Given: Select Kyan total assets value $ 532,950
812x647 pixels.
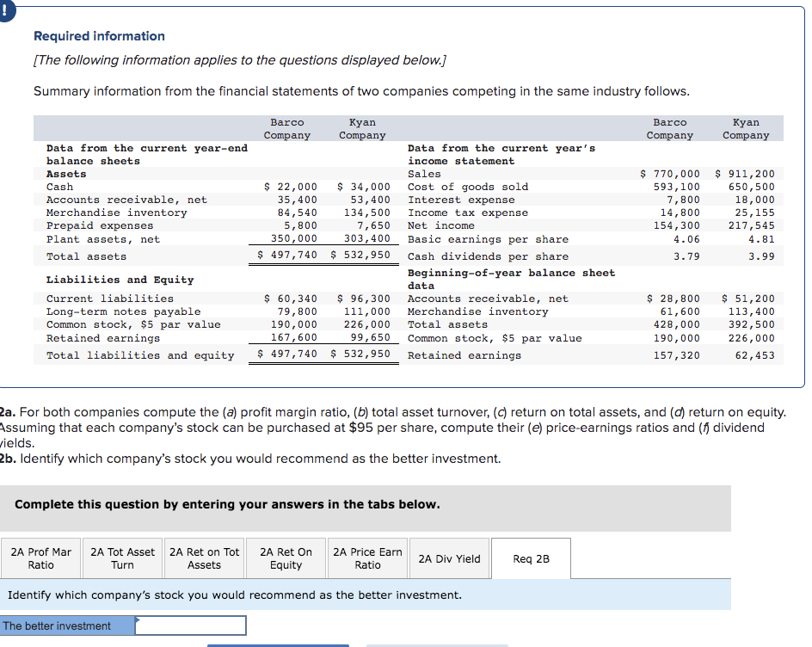Looking at the screenshot, I should (x=360, y=255).
